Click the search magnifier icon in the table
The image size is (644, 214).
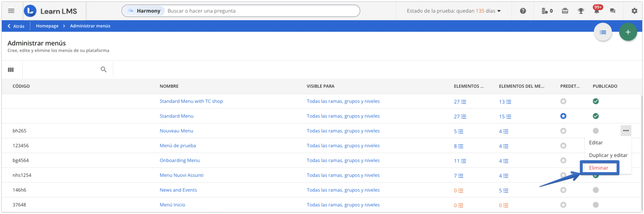(103, 69)
